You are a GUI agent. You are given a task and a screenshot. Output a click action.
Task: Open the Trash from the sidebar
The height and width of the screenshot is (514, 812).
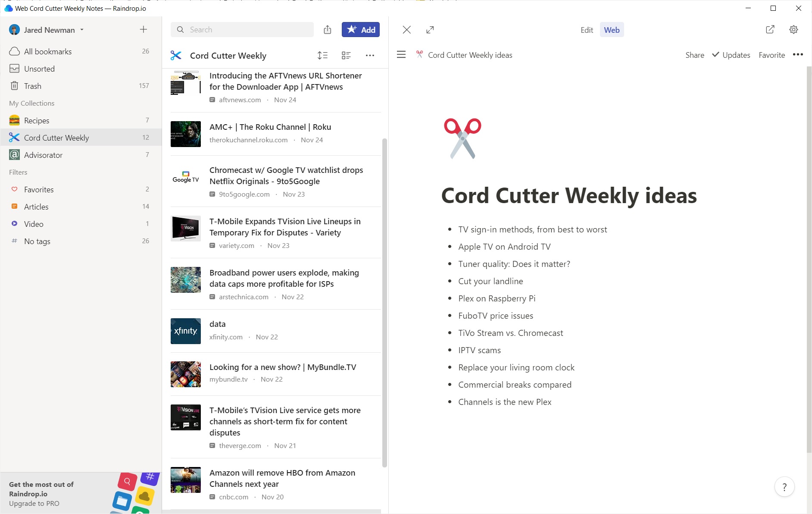point(32,86)
